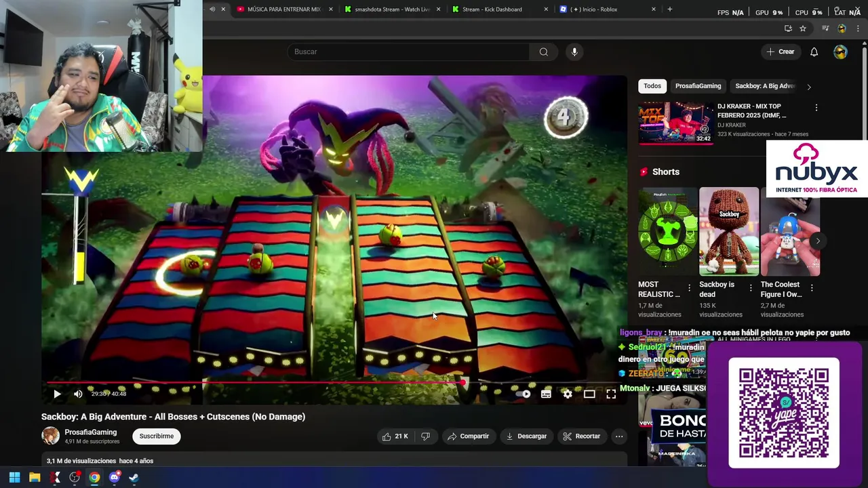Click the Compartir share button
The width and height of the screenshot is (868, 488).
pyautogui.click(x=468, y=436)
